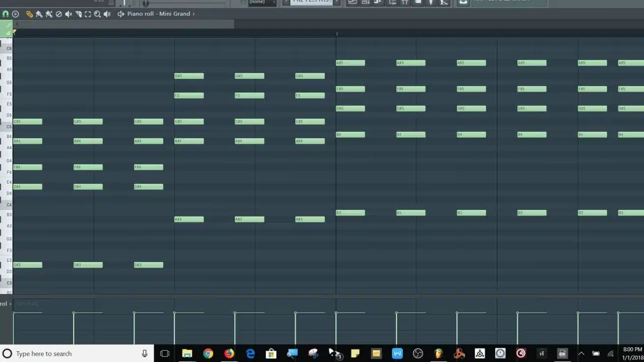Show hidden system tray icons
The width and height of the screenshot is (644, 362).
pyautogui.click(x=581, y=354)
